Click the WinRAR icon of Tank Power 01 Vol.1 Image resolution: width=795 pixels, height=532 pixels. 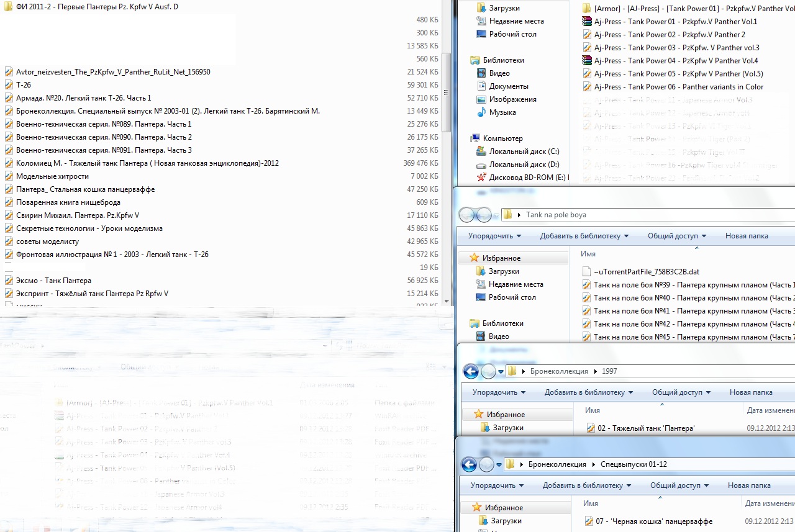587,22
